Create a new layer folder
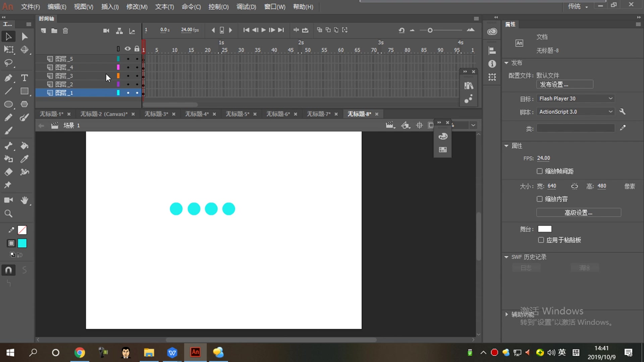 (54, 31)
